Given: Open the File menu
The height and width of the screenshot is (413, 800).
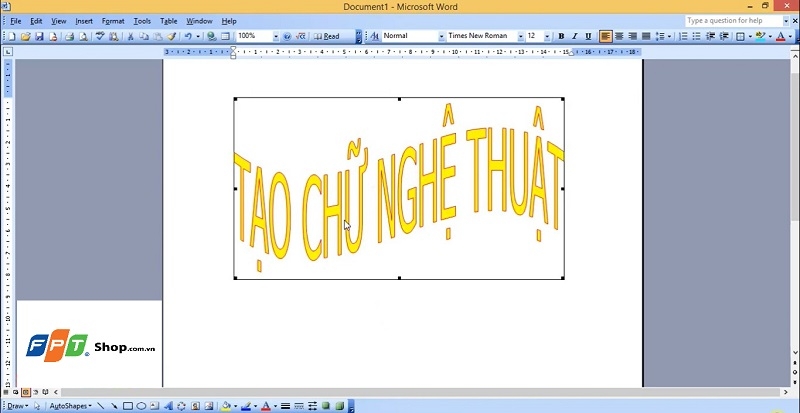Looking at the screenshot, I should tap(16, 21).
